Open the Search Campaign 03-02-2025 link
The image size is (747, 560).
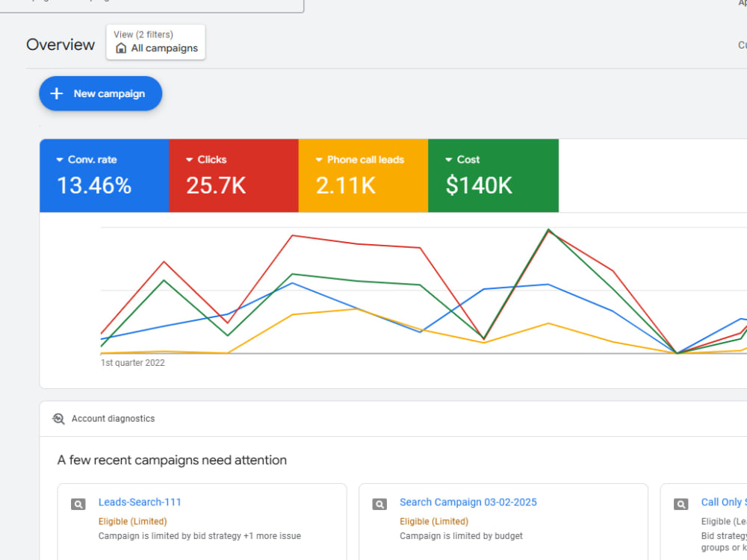[x=468, y=502]
